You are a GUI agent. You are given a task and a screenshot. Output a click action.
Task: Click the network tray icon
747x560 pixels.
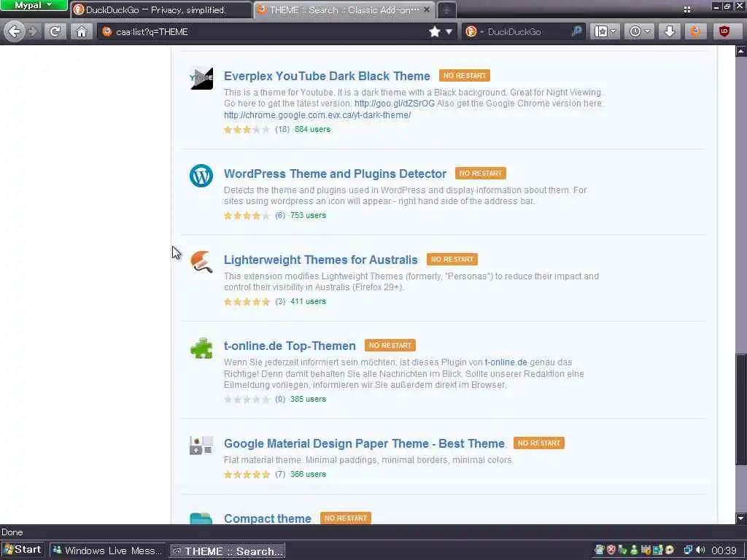pyautogui.click(x=688, y=551)
